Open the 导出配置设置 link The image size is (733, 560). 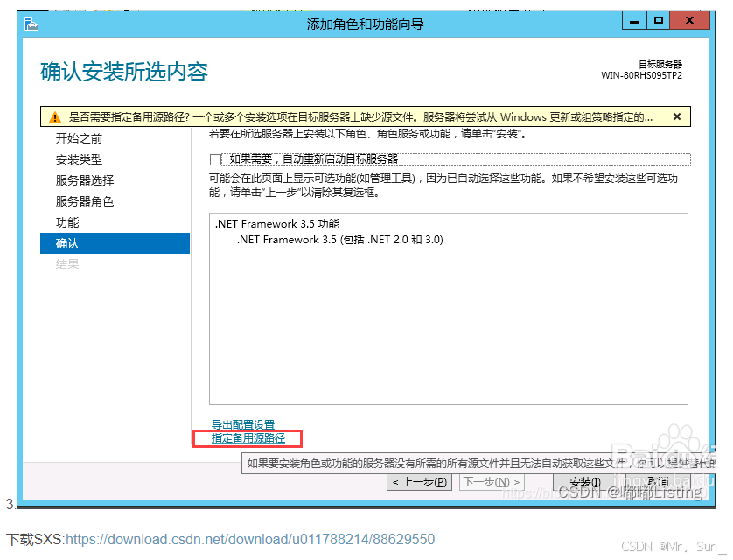(242, 425)
